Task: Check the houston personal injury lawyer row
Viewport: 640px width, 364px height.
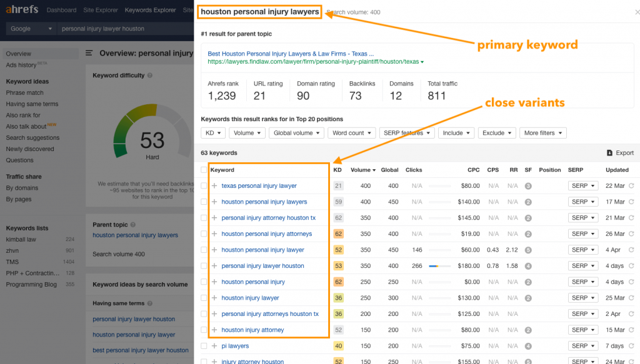Action: tap(204, 250)
